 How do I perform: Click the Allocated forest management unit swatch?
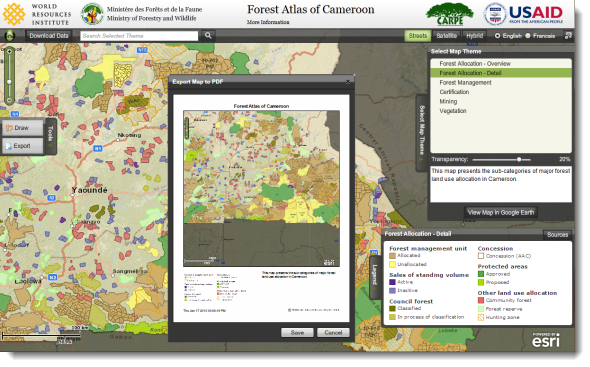392,256
